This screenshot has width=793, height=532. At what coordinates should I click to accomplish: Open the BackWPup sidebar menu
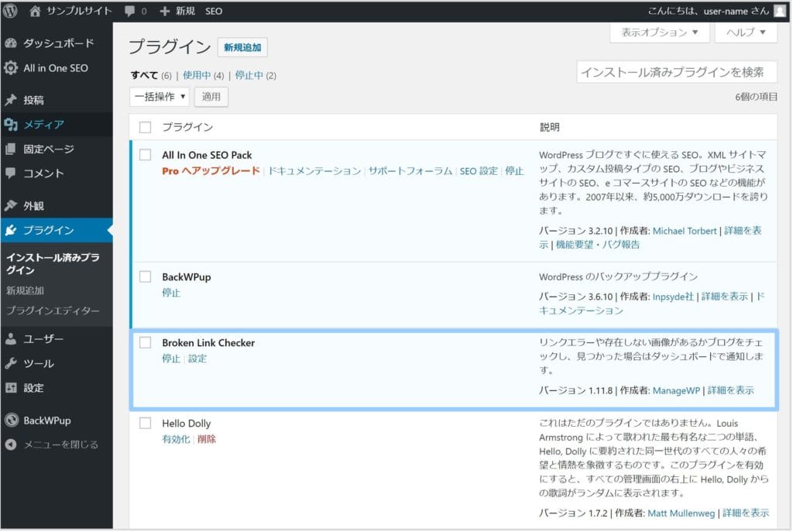(46, 420)
